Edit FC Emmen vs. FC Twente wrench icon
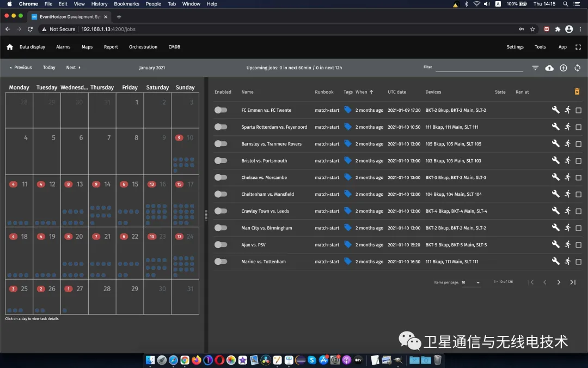The width and height of the screenshot is (588, 368). pyautogui.click(x=555, y=110)
